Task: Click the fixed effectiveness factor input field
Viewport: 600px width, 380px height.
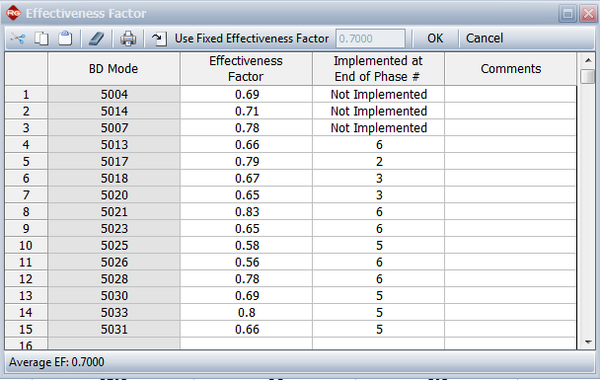Action: tap(370, 39)
